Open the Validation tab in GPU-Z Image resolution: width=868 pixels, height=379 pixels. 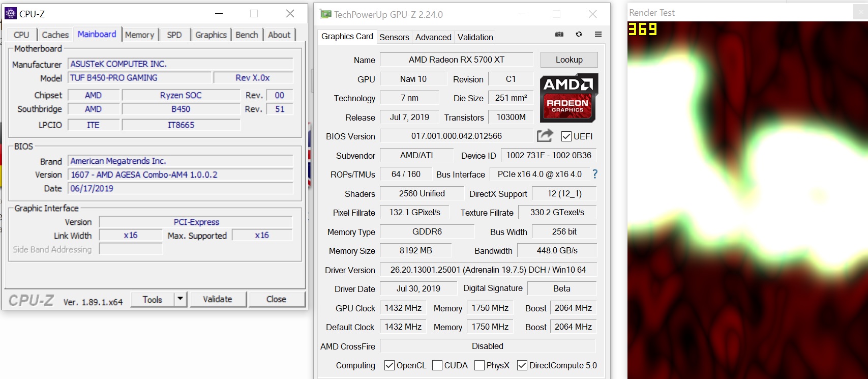(475, 37)
